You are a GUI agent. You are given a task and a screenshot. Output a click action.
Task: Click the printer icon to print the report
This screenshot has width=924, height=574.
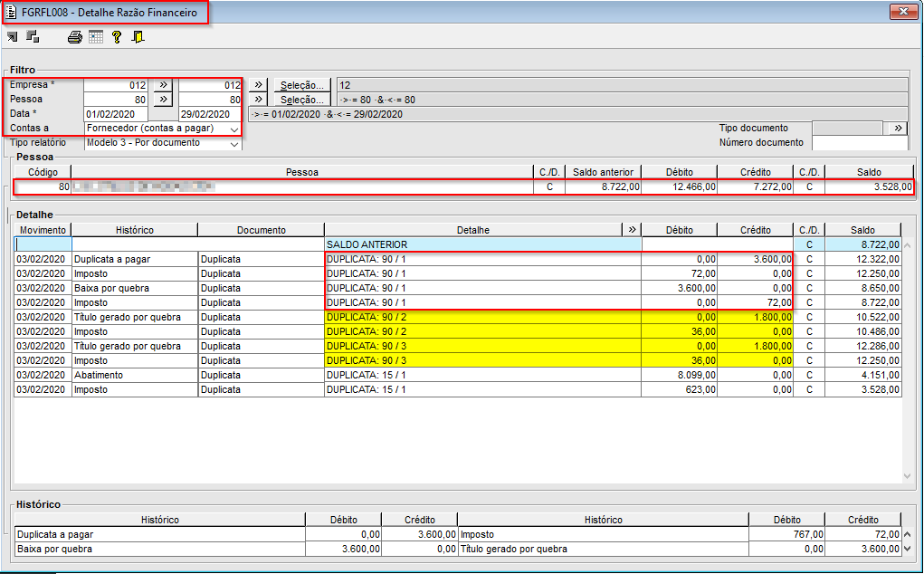[x=75, y=37]
